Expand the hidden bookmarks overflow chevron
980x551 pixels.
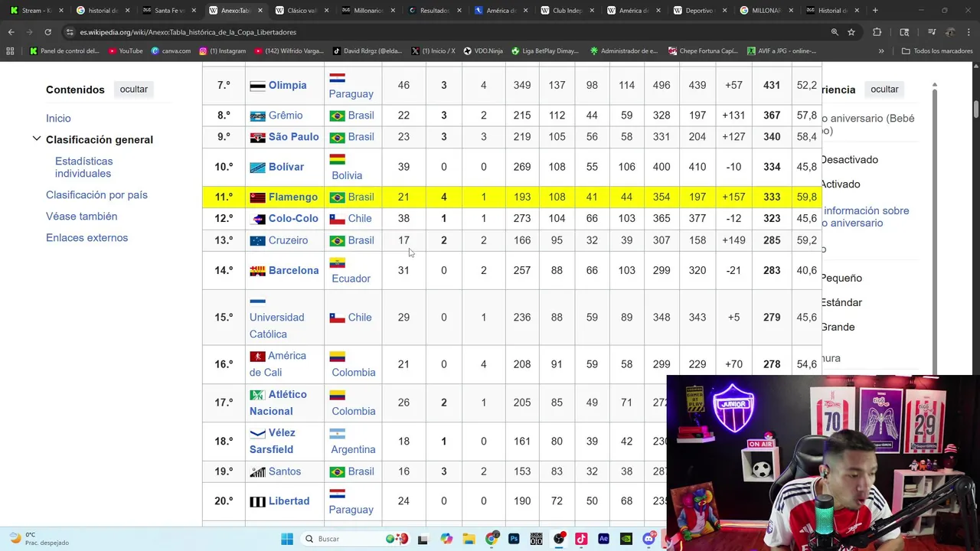point(881,51)
